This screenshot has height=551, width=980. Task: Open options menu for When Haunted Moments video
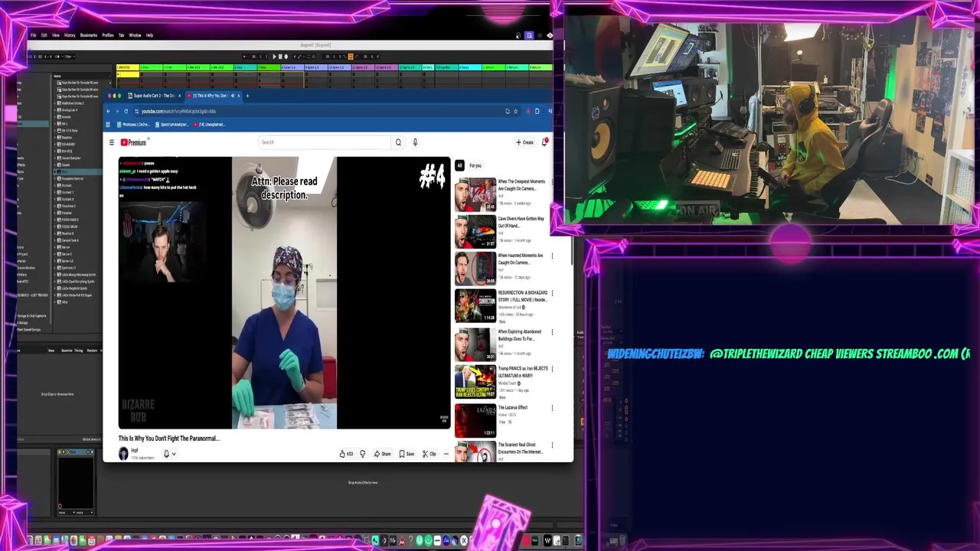(552, 256)
